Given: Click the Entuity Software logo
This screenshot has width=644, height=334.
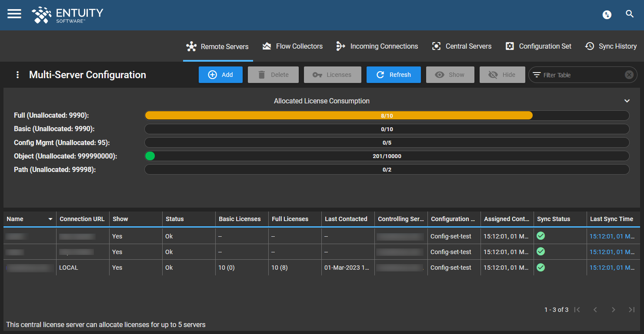Looking at the screenshot, I should pyautogui.click(x=67, y=15).
